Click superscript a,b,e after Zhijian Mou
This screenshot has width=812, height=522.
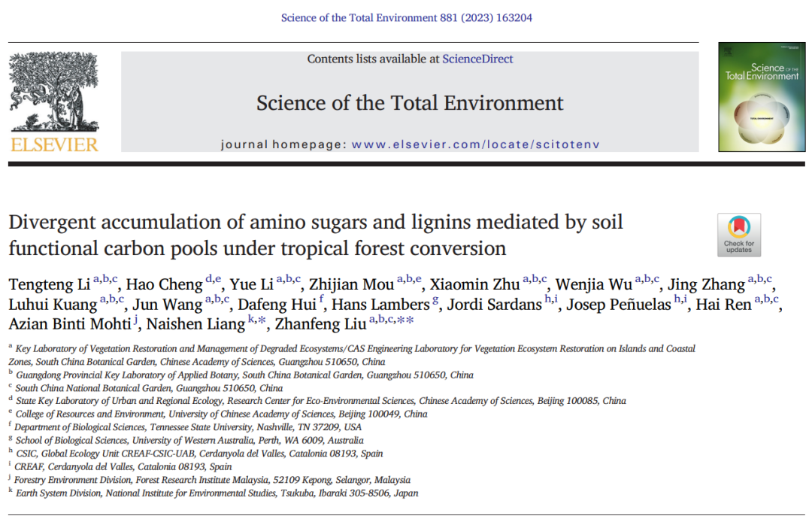click(x=409, y=279)
